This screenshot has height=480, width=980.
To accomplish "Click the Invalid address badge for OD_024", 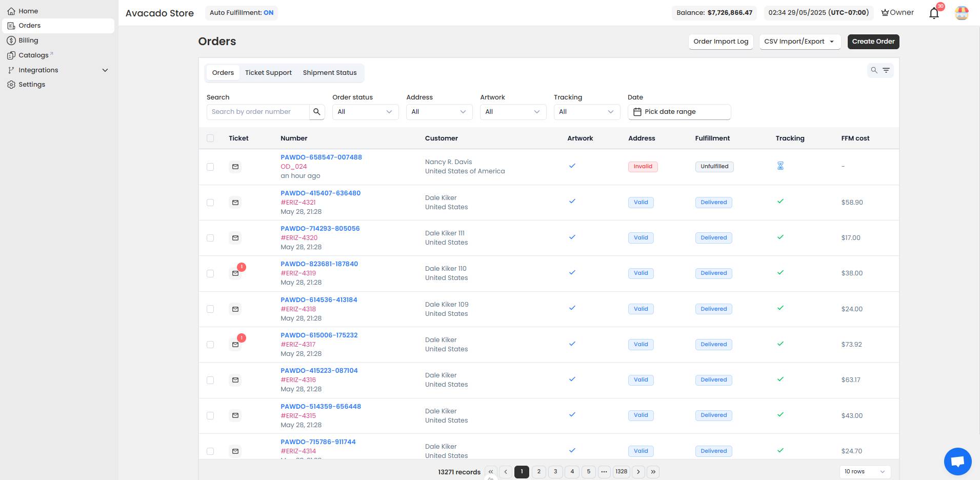I will pos(643,167).
